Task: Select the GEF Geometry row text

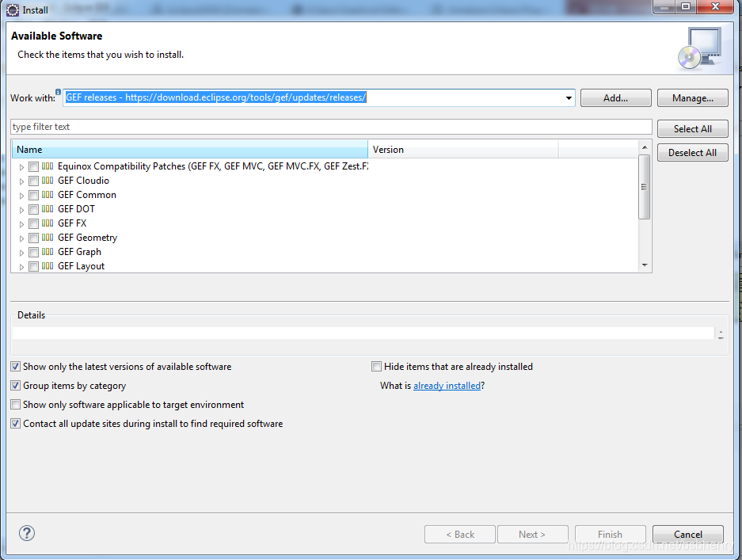Action: coord(88,238)
